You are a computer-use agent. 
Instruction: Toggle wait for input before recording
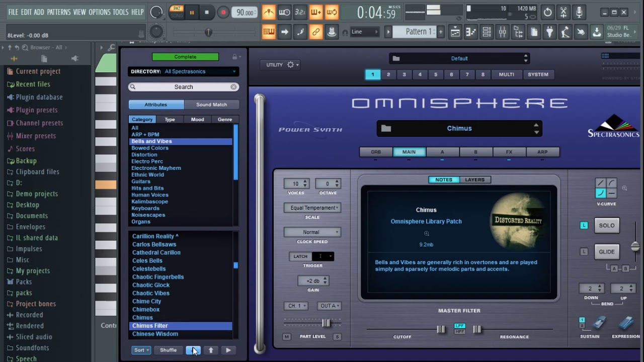(285, 12)
